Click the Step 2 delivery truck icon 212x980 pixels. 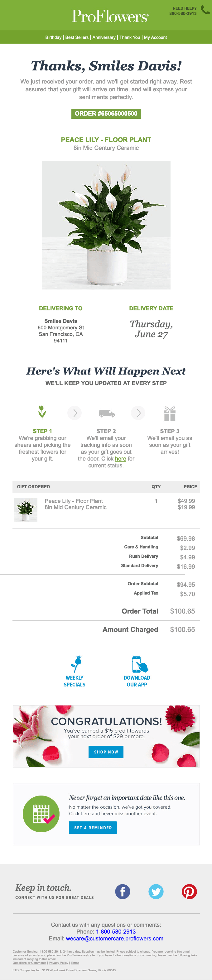[107, 413]
